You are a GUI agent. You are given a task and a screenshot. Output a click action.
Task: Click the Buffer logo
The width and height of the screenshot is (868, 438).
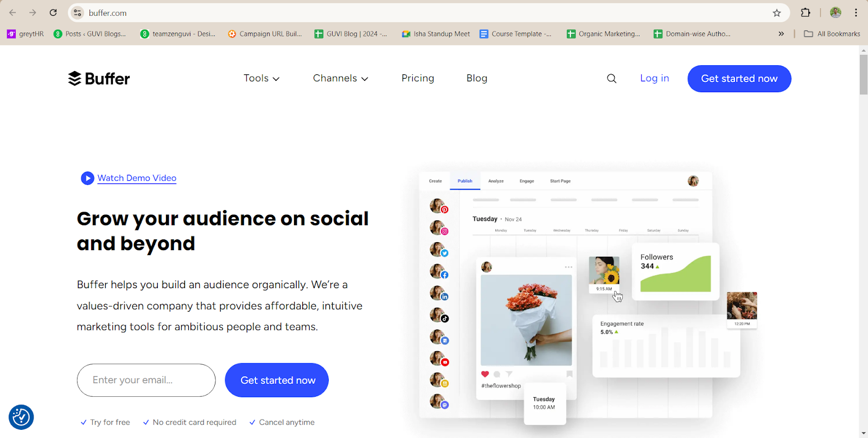(x=99, y=79)
